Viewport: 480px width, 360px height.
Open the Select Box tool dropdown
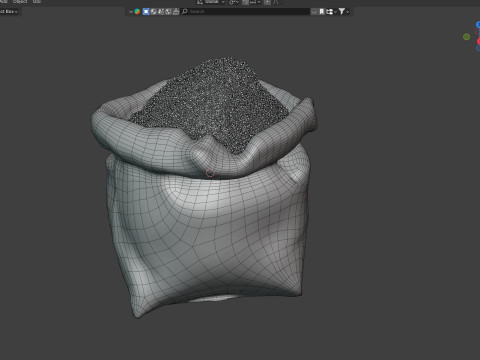[9, 12]
